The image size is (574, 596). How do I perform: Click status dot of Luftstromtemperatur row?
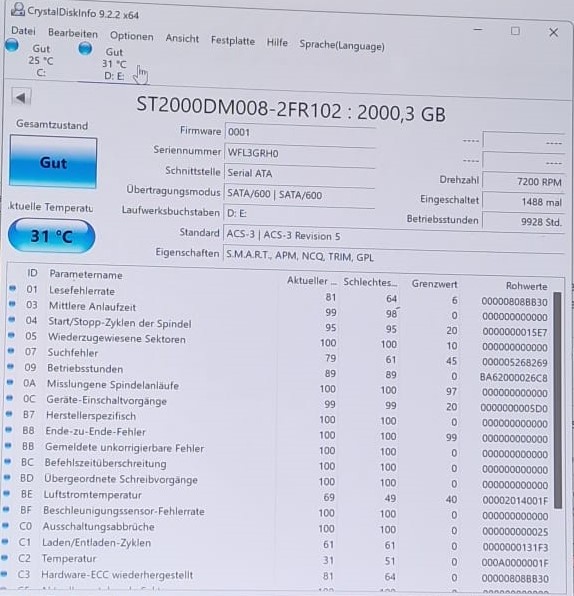(x=7, y=493)
